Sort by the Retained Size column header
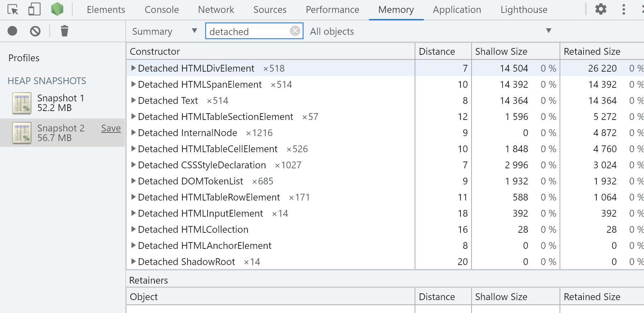Image resolution: width=644 pixels, height=313 pixels. [592, 52]
